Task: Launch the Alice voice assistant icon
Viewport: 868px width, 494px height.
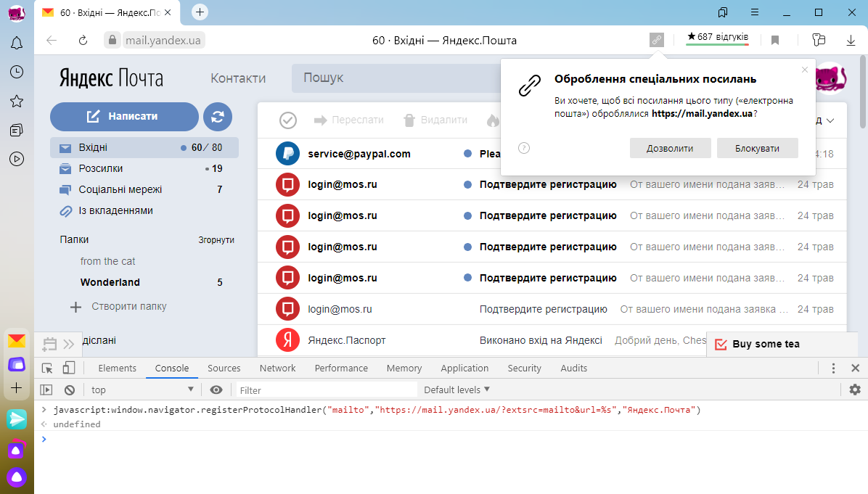Action: (17, 477)
